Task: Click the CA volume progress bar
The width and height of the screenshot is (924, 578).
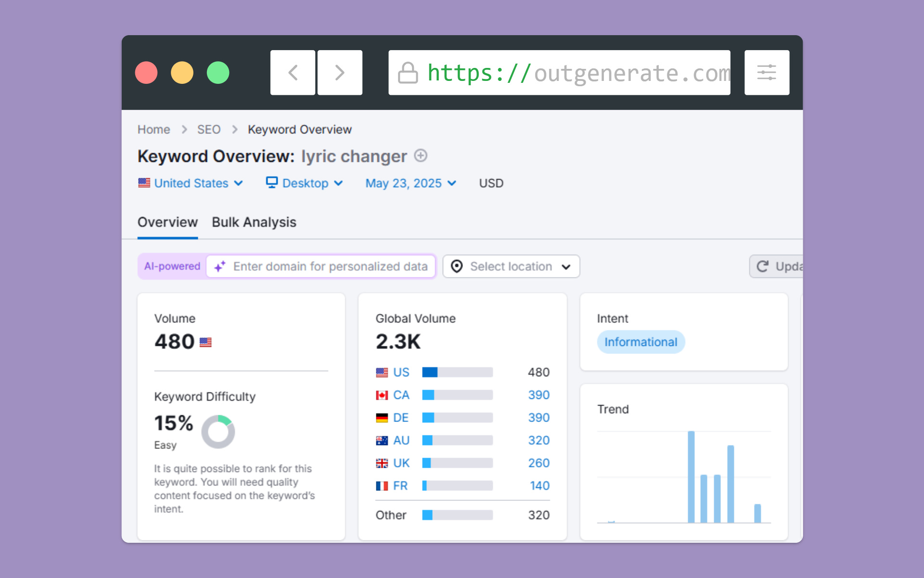Action: tap(458, 395)
